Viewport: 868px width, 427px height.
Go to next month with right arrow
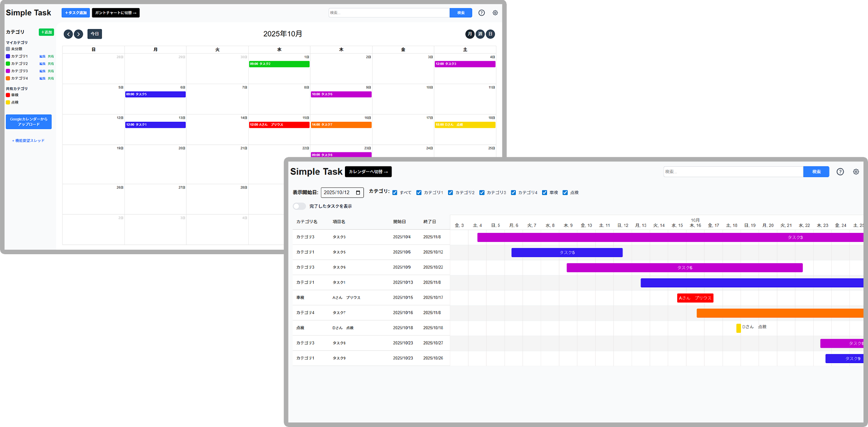(x=79, y=34)
